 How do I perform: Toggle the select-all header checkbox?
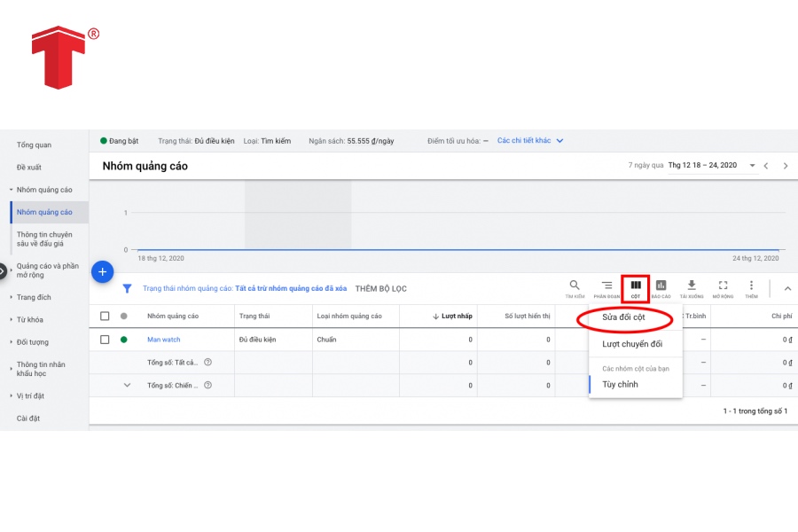click(105, 317)
